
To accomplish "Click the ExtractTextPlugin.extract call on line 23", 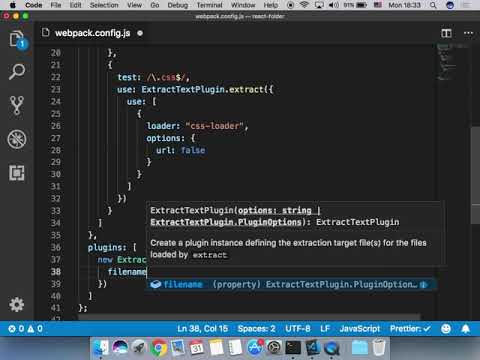I will coord(207,89).
